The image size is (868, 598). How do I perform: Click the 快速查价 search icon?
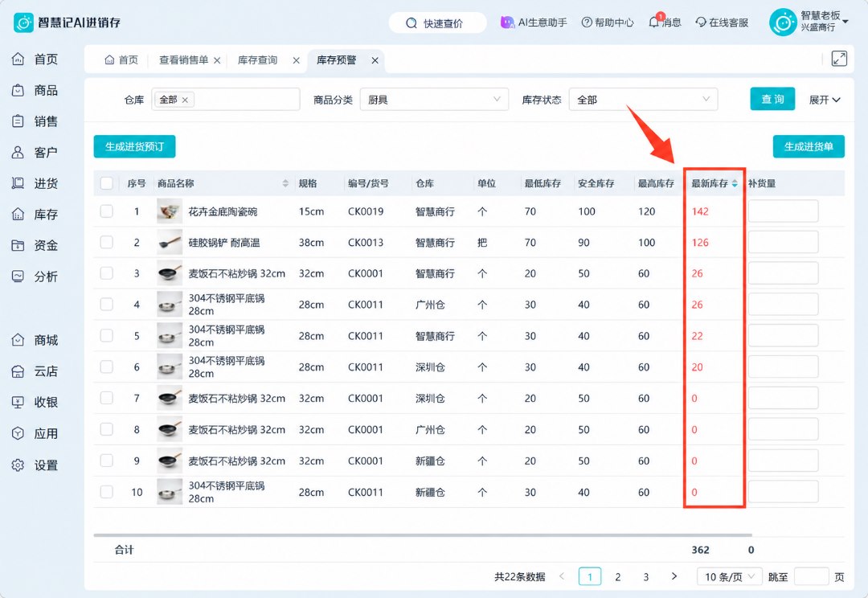pos(411,23)
